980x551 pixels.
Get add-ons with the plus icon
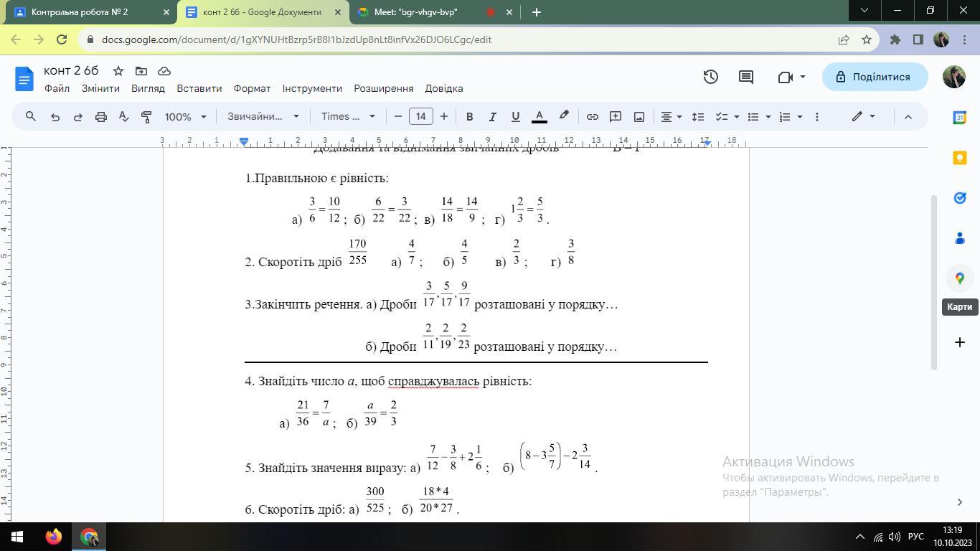tap(960, 342)
